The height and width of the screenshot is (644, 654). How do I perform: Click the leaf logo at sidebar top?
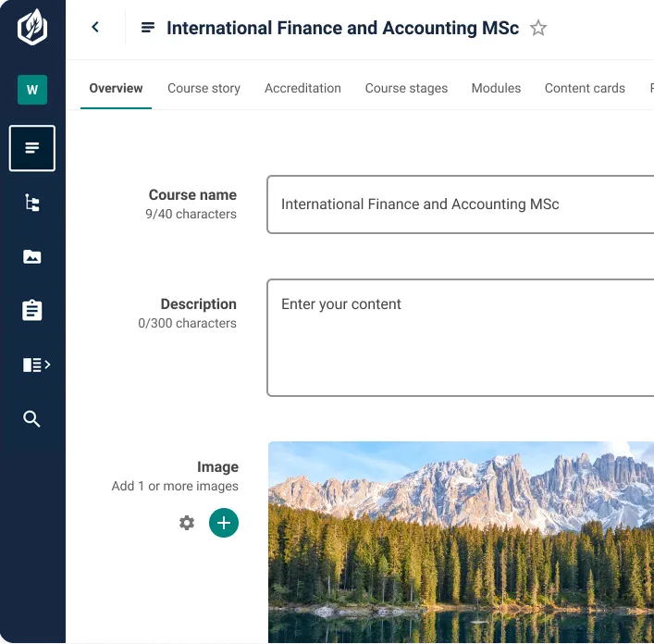pos(32,27)
